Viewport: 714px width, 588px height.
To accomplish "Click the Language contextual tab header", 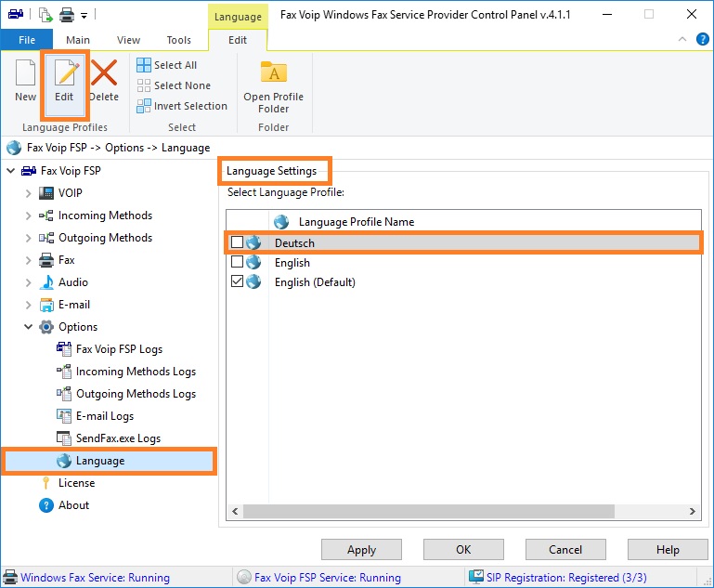I will pos(238,17).
